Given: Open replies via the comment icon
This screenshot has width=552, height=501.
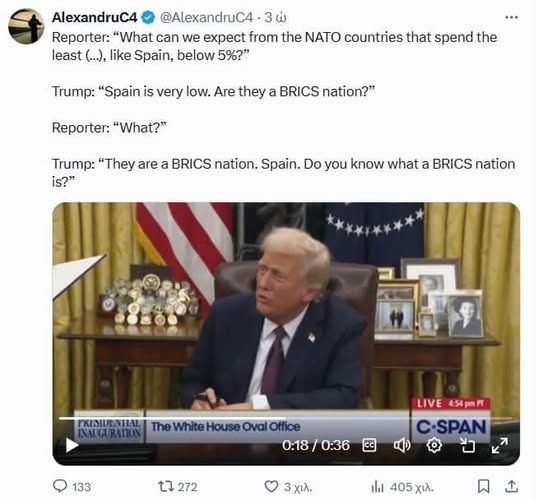Looking at the screenshot, I should click(60, 486).
